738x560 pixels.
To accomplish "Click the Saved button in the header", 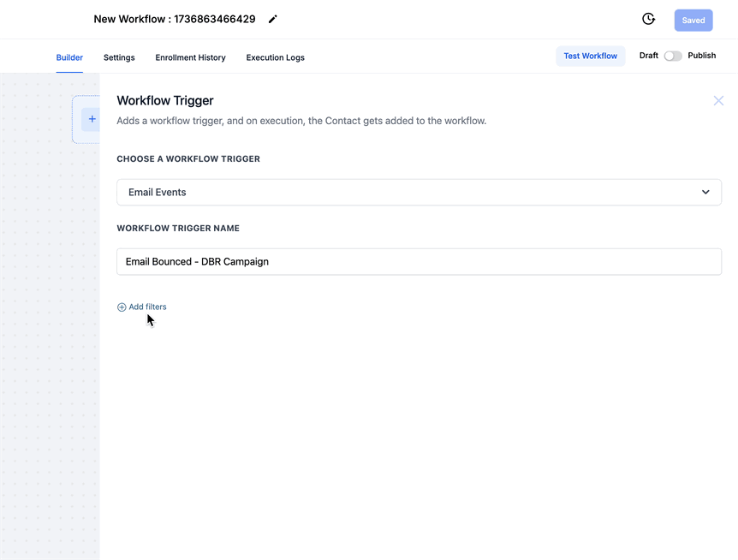I will (x=693, y=19).
